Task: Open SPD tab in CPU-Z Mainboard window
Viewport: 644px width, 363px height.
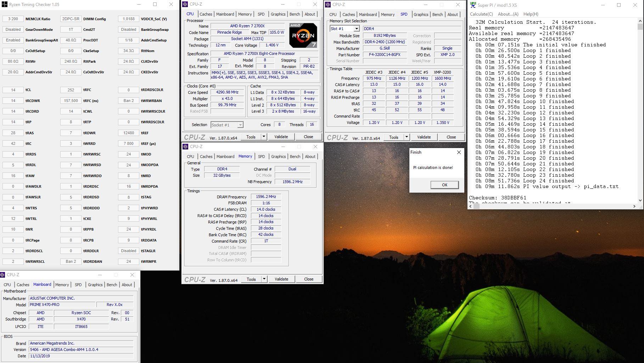Action: coord(78,285)
